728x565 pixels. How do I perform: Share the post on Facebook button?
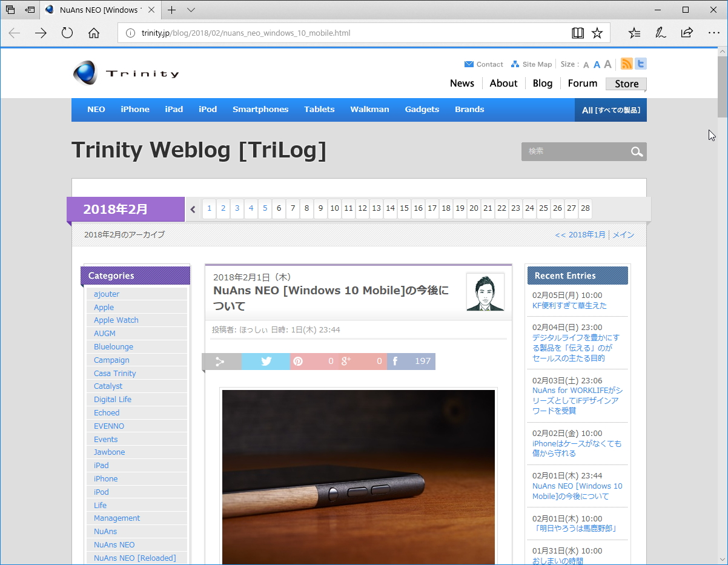(411, 362)
